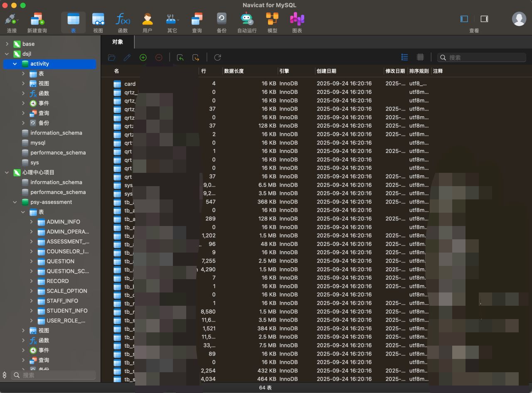Open the Automation (自动运行) robot icon
The width and height of the screenshot is (532, 393).
tap(247, 20)
